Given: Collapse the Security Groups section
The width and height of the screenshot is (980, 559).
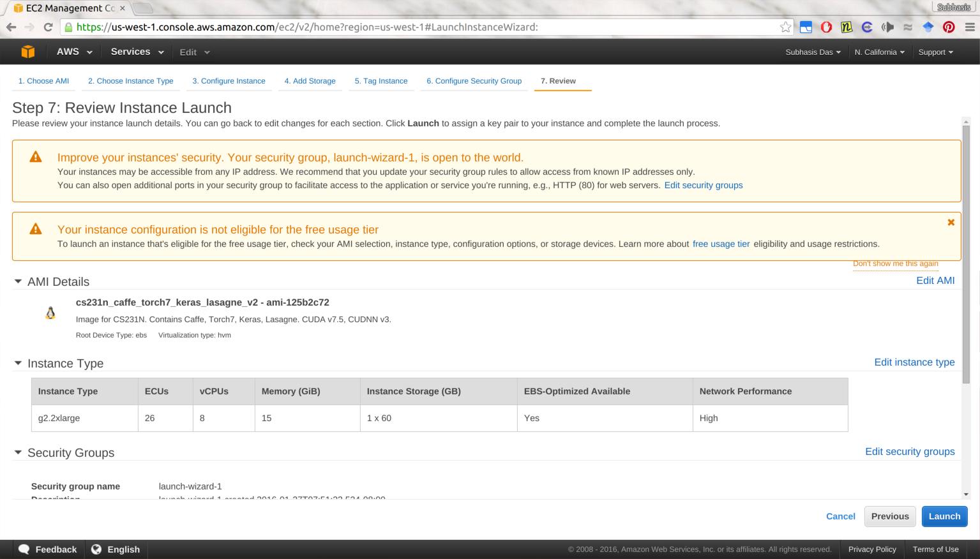Looking at the screenshot, I should click(18, 452).
